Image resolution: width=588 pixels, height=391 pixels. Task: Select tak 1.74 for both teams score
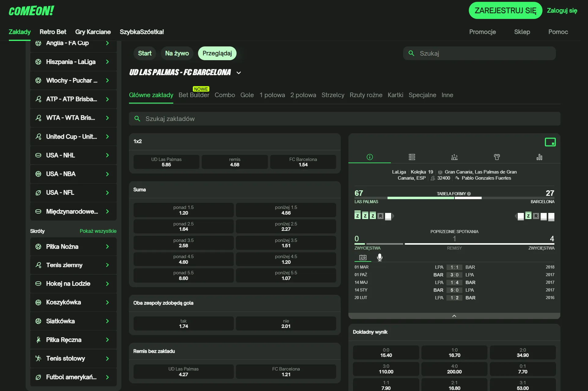pos(183,323)
